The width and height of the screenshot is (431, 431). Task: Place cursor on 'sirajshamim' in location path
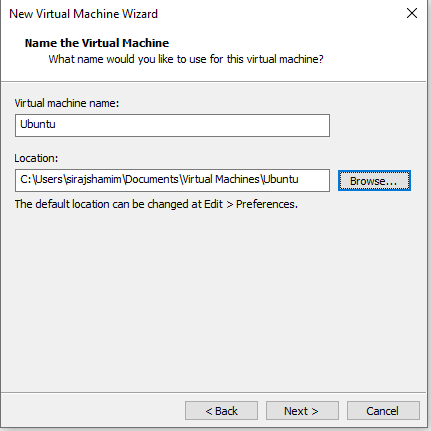[x=93, y=179]
